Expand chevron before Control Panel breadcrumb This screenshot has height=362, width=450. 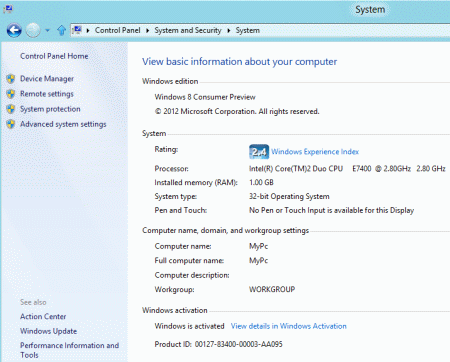(x=88, y=31)
